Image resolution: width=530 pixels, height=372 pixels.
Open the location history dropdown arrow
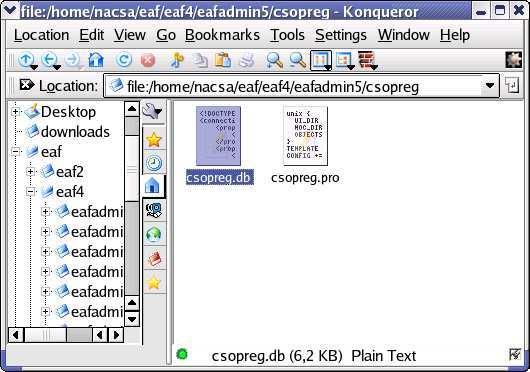pyautogui.click(x=490, y=86)
